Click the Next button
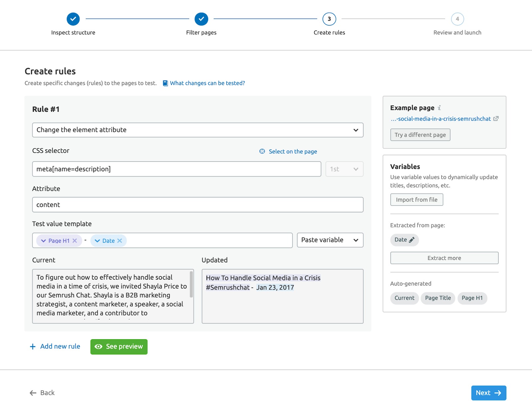The image size is (532, 401). pos(488,393)
